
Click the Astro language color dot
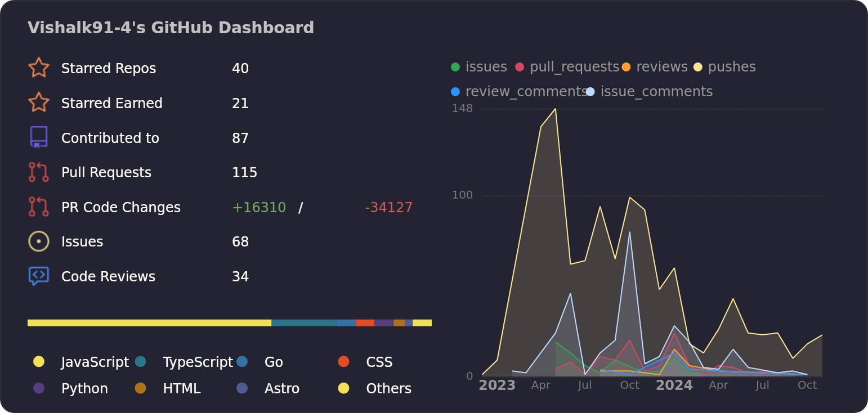click(x=242, y=388)
